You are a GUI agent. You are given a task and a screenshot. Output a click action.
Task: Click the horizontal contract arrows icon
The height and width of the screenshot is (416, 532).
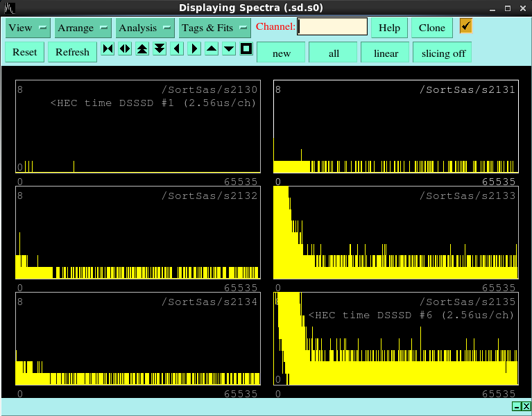tap(108, 49)
